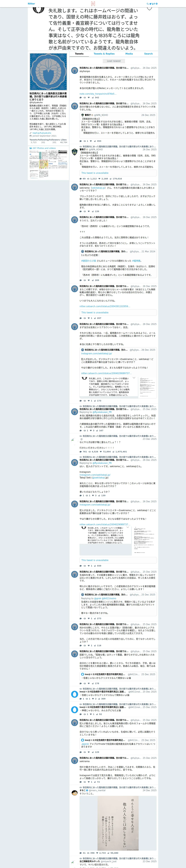Click the 24 Dec 2025 date on まるこ's tweet

click(149, 790)
